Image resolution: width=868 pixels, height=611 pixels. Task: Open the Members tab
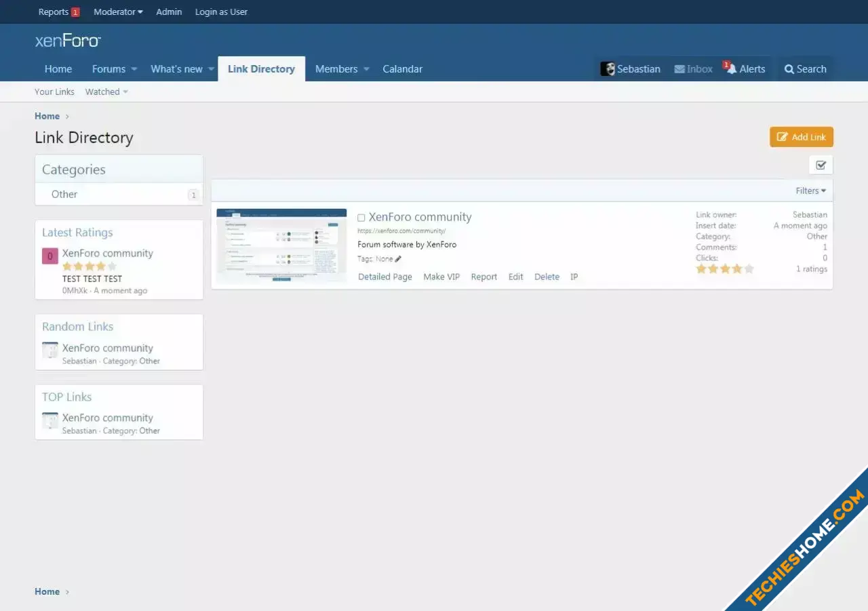pyautogui.click(x=336, y=69)
